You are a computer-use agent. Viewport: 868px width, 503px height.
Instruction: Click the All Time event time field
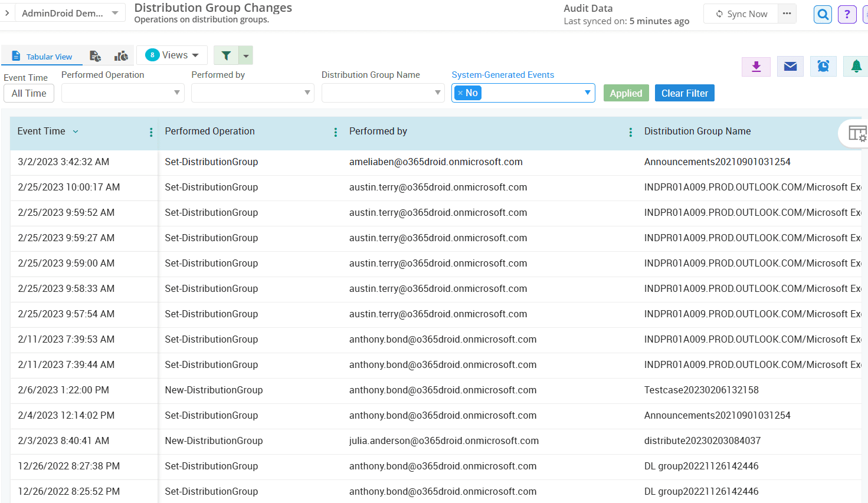[28, 93]
